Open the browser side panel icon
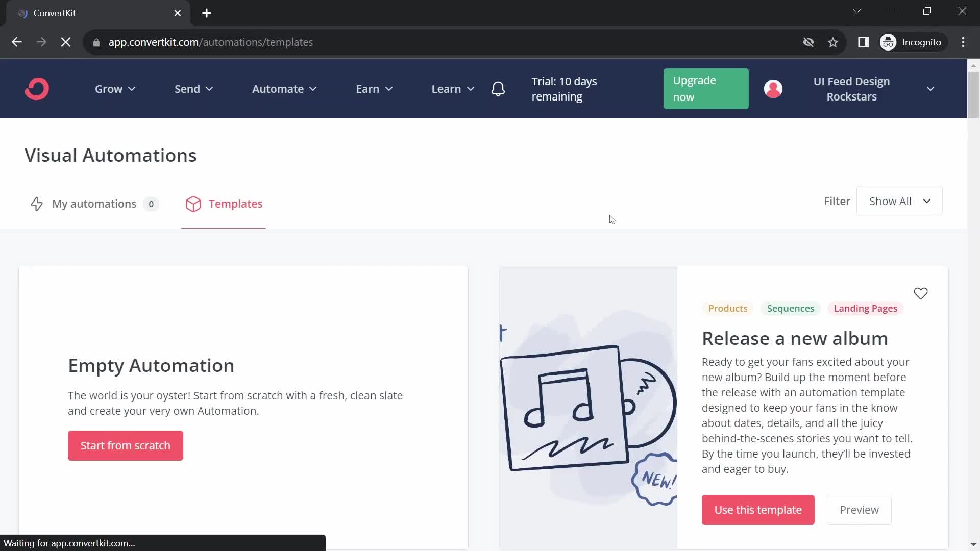Viewport: 980px width, 551px height. tap(864, 42)
